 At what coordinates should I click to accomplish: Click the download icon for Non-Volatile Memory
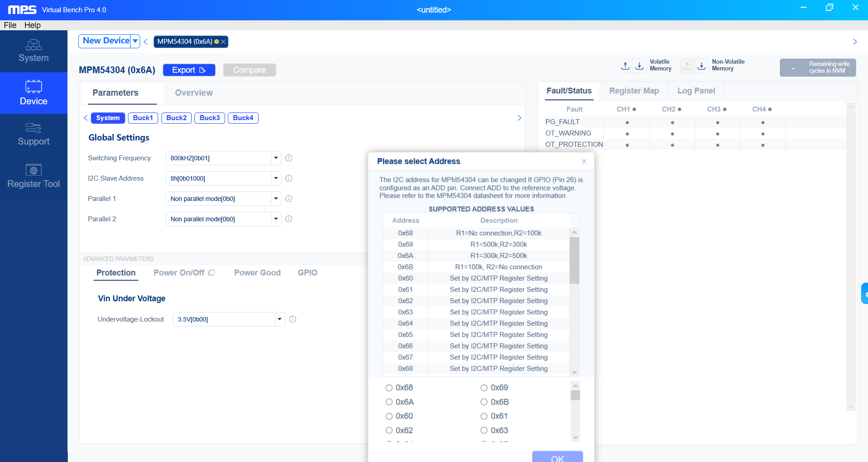tap(702, 66)
